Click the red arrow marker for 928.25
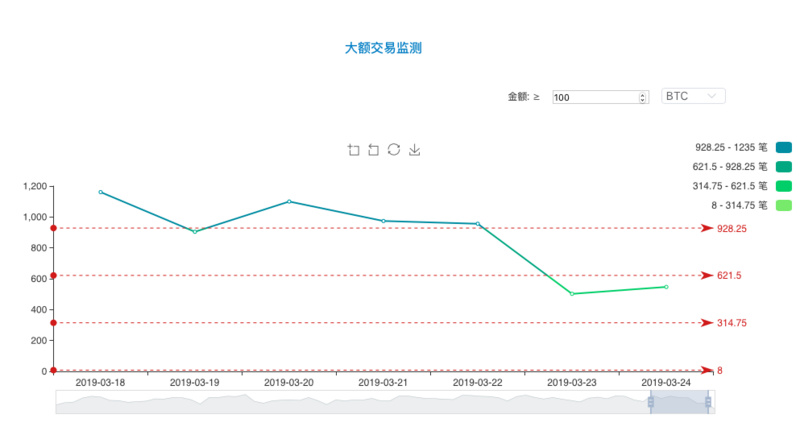800x431 pixels. (707, 228)
